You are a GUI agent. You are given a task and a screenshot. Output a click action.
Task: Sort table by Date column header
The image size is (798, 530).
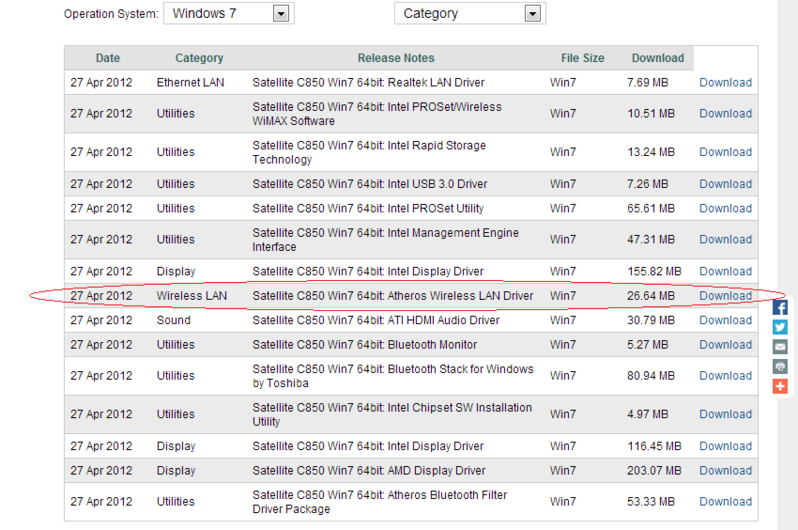point(108,58)
